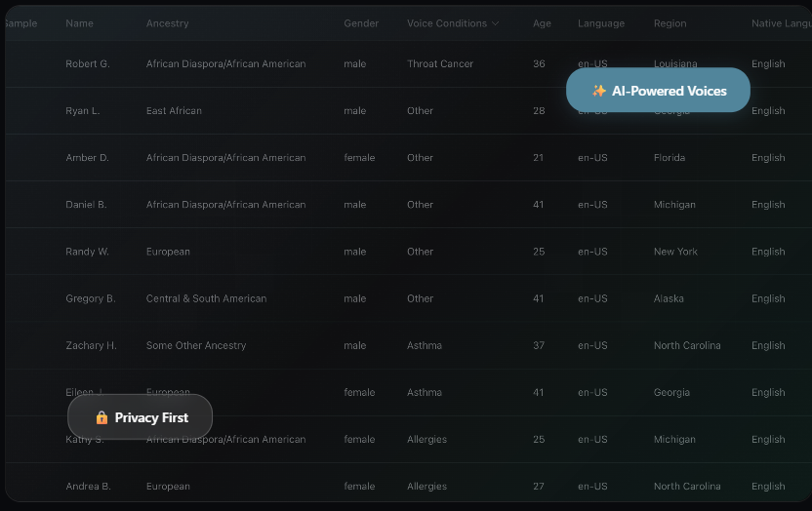This screenshot has width=812, height=511.
Task: Click the name Daniel B.
Action: tap(86, 204)
